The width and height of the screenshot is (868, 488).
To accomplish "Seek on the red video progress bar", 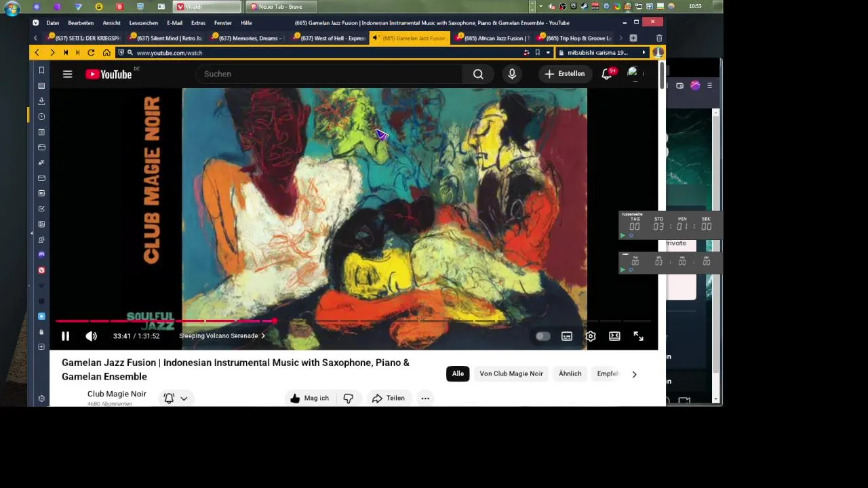I will click(353, 321).
